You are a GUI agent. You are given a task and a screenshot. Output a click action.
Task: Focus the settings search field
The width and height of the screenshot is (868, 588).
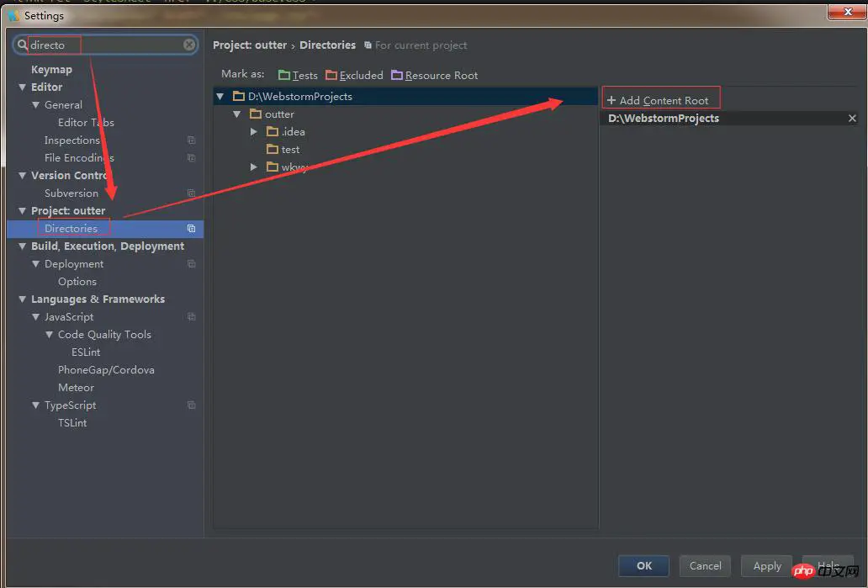(105, 45)
